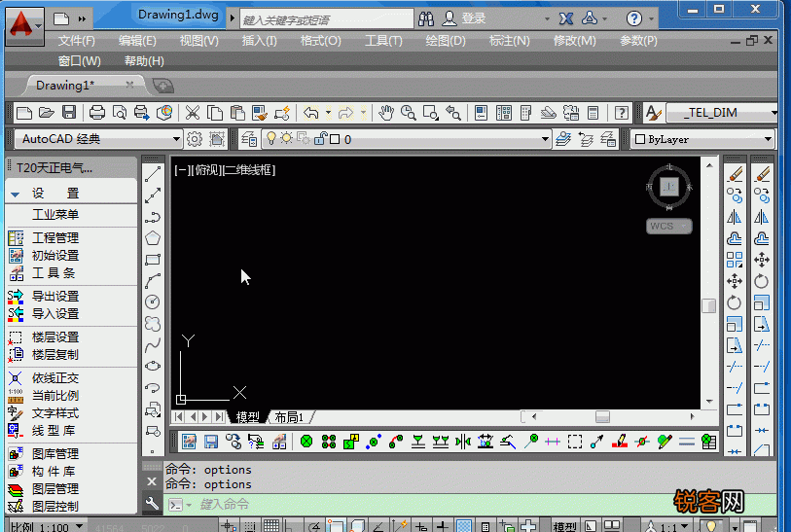Toggle the layer freeze sun icon

pos(287,138)
